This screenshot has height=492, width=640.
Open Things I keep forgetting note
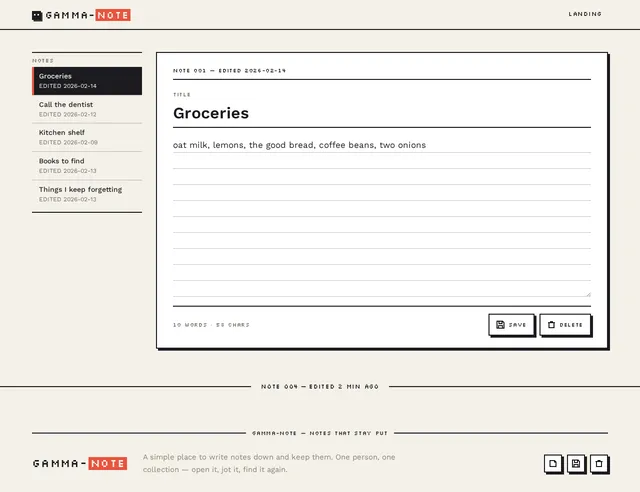pos(87,194)
